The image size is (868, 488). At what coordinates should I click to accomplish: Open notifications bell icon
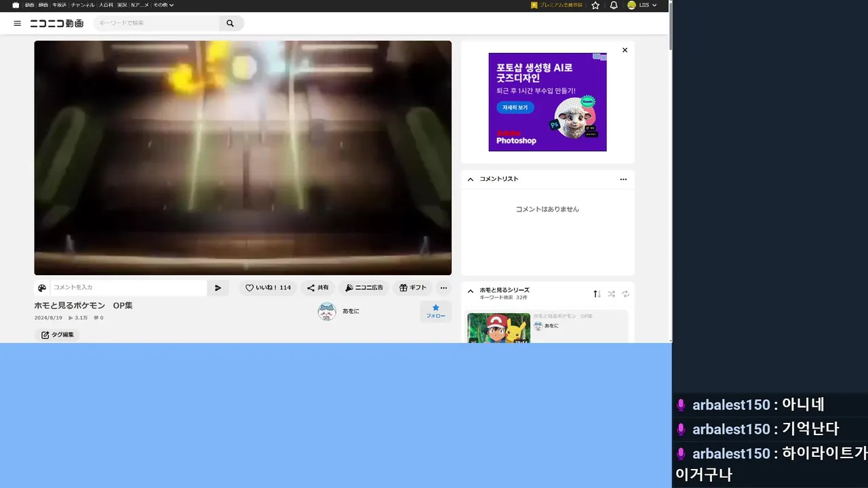coord(614,5)
